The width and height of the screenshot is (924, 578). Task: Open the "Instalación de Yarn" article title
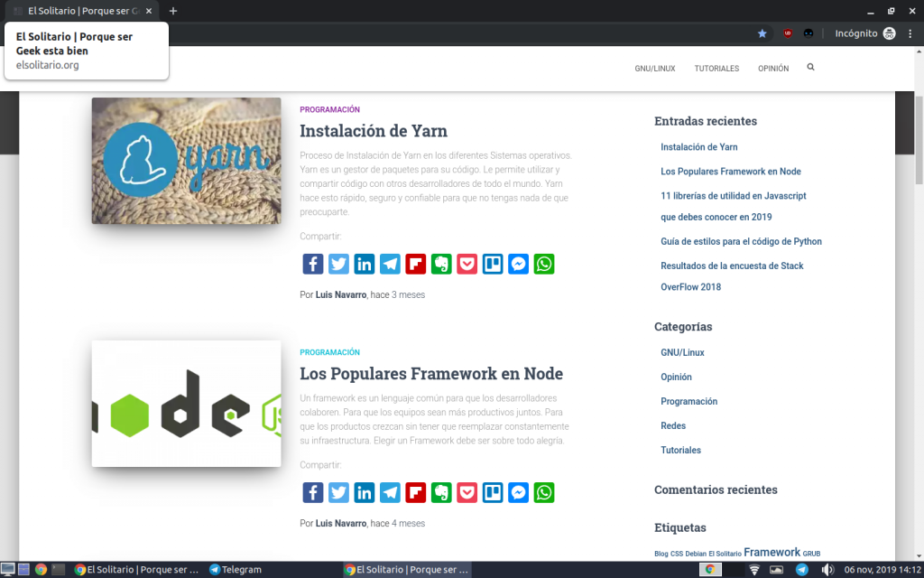point(374,131)
